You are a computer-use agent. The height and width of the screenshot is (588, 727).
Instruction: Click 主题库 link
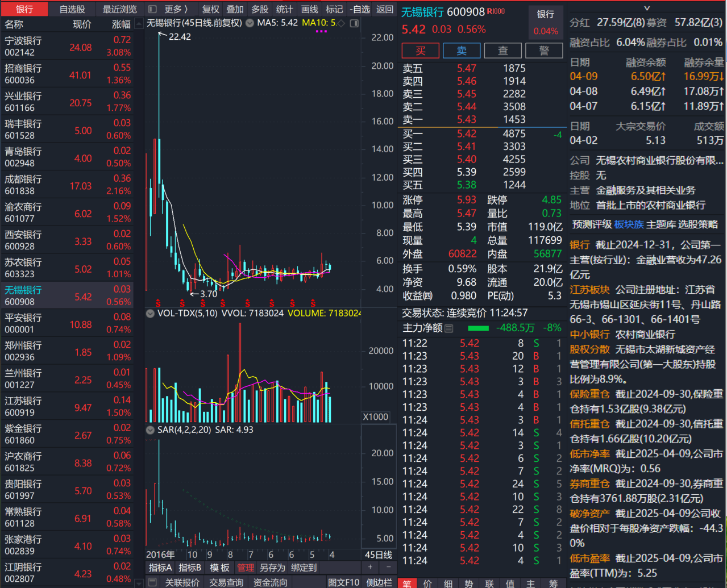pos(662,224)
